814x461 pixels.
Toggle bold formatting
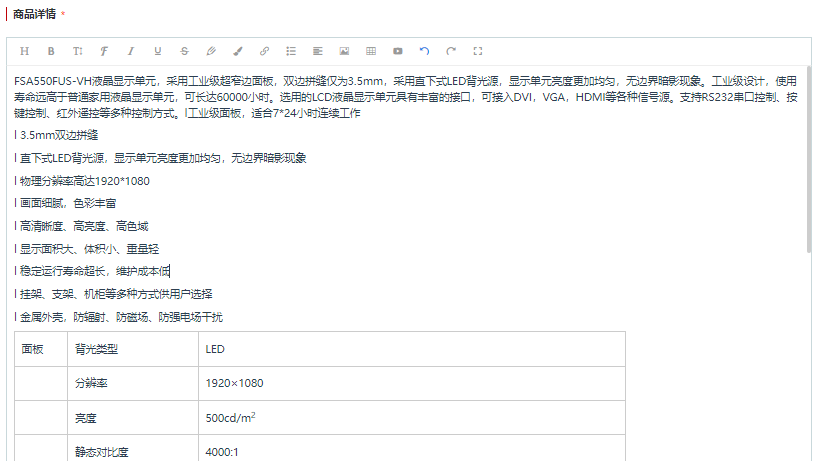click(x=51, y=51)
